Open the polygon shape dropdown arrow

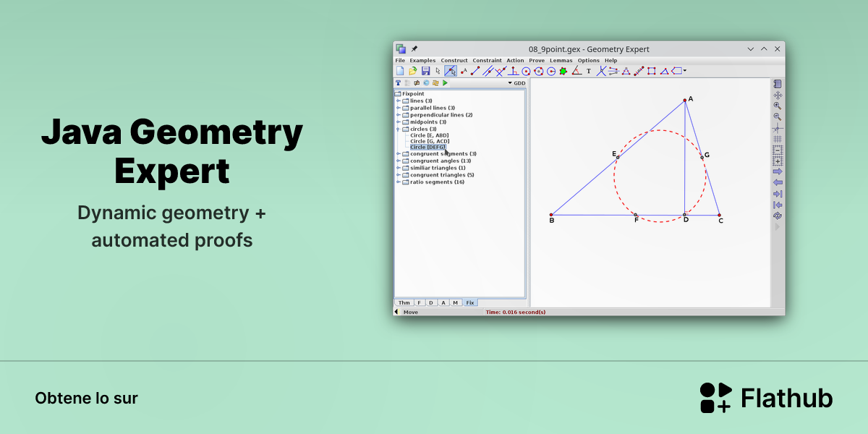click(685, 71)
